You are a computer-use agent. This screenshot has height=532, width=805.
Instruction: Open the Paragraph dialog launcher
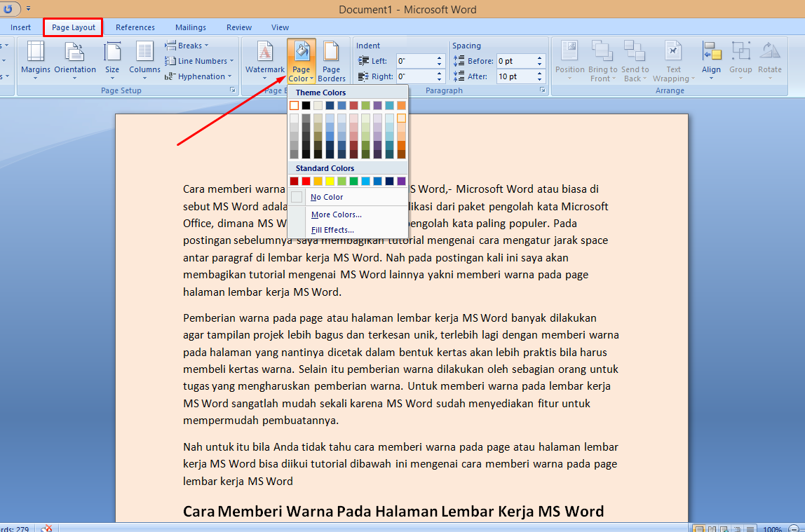coord(543,90)
